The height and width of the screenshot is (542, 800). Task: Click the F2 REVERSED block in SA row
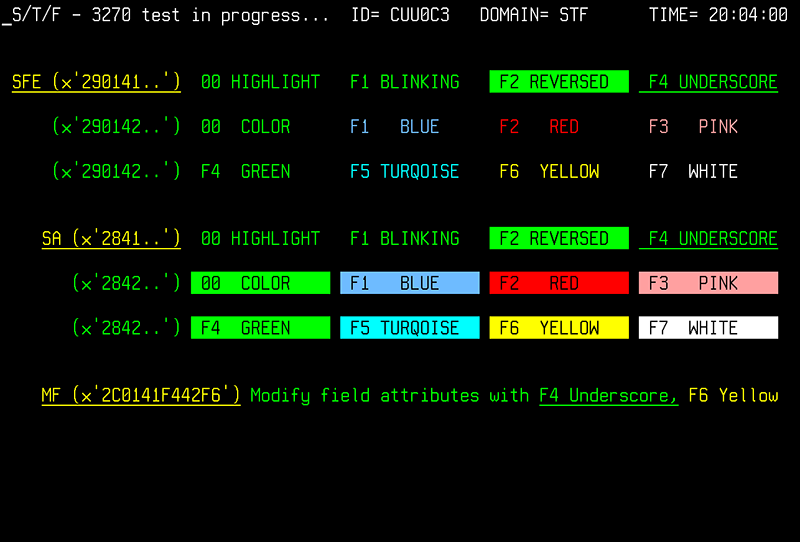(559, 239)
